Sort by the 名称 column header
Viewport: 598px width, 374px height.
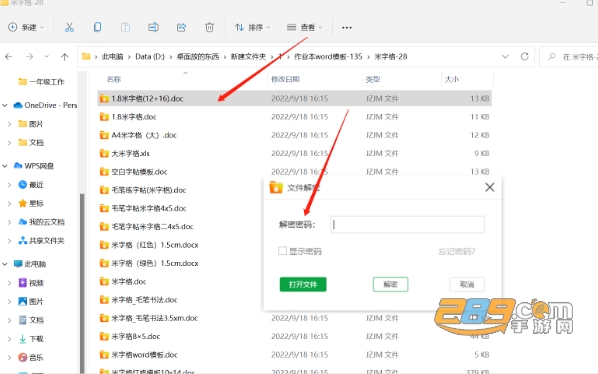pyautogui.click(x=114, y=79)
